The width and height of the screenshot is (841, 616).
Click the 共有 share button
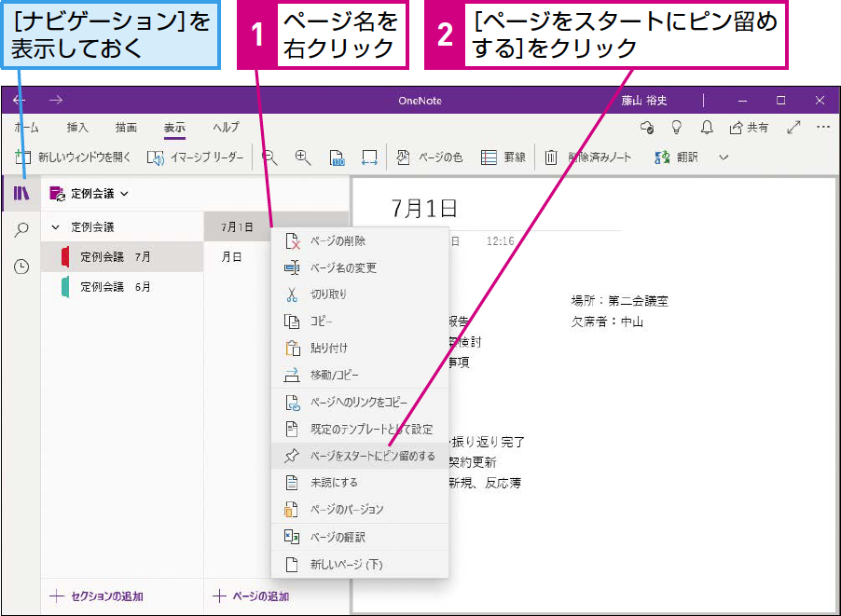tap(749, 128)
